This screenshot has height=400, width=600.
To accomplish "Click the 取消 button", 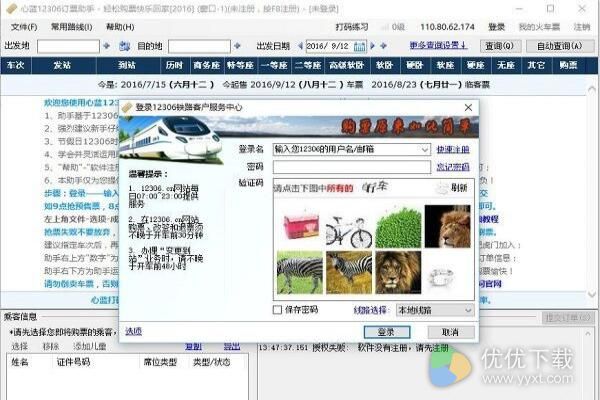I will coord(451,332).
